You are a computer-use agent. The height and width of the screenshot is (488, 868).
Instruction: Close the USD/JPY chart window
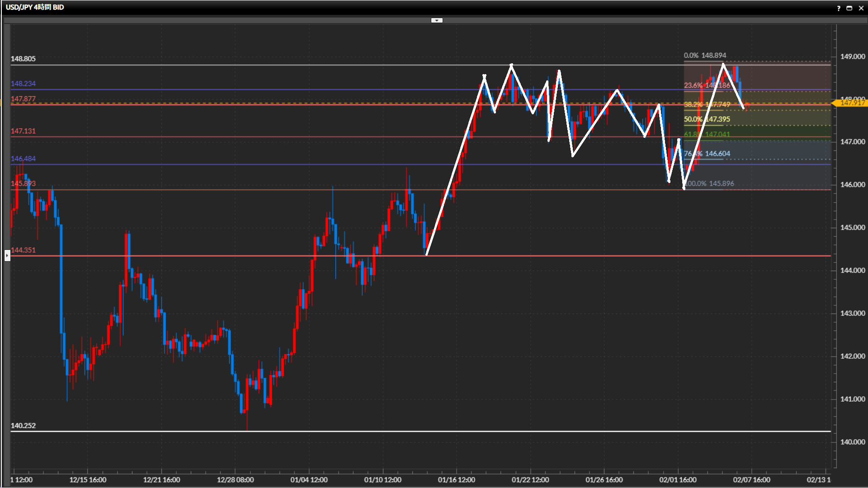[861, 8]
